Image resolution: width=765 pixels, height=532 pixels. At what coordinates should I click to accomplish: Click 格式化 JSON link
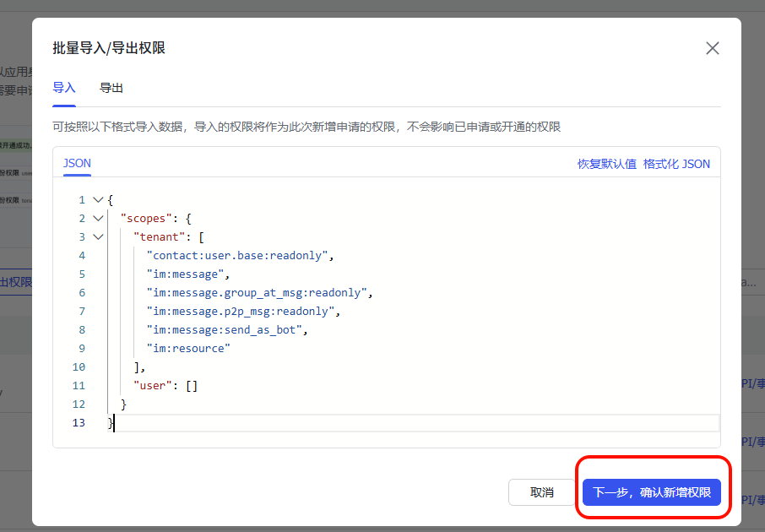coord(676,164)
